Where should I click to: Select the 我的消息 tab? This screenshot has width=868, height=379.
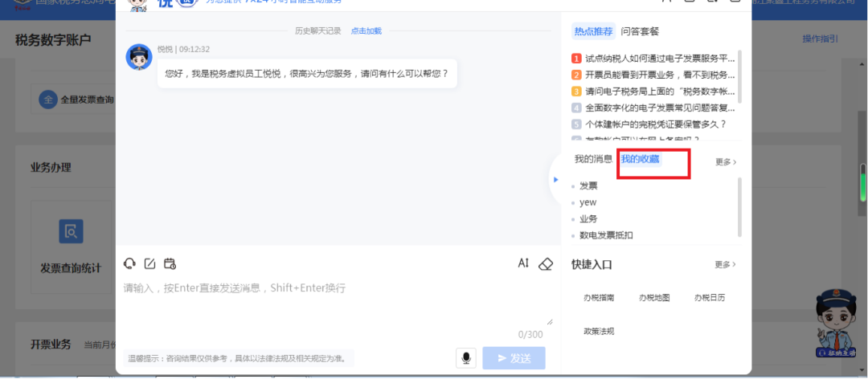pos(593,159)
